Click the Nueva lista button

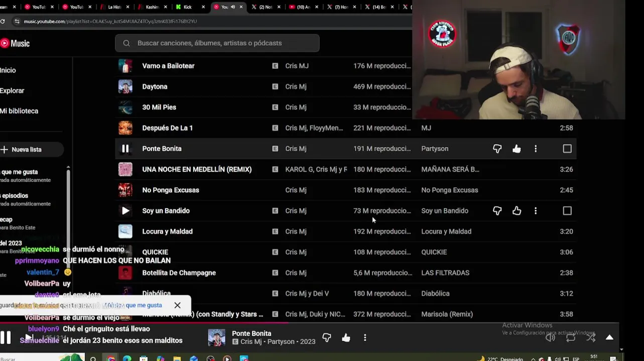(31, 149)
